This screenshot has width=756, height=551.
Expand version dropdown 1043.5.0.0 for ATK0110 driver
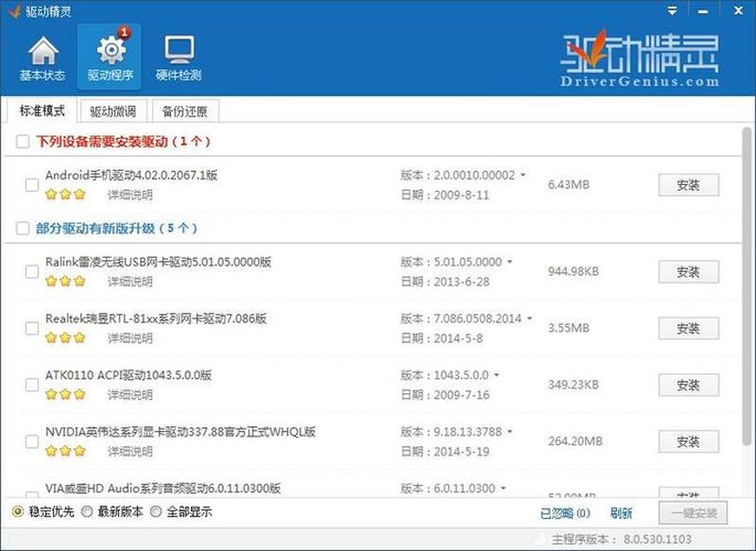(x=497, y=375)
